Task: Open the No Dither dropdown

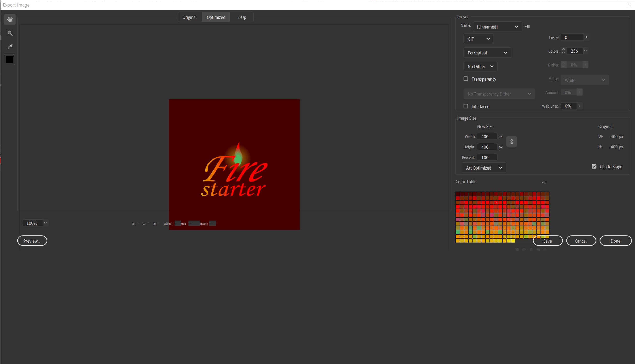Action: pos(480,66)
